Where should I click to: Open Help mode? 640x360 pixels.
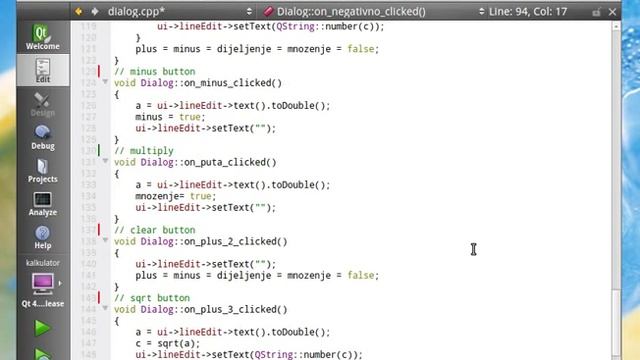tap(43, 237)
